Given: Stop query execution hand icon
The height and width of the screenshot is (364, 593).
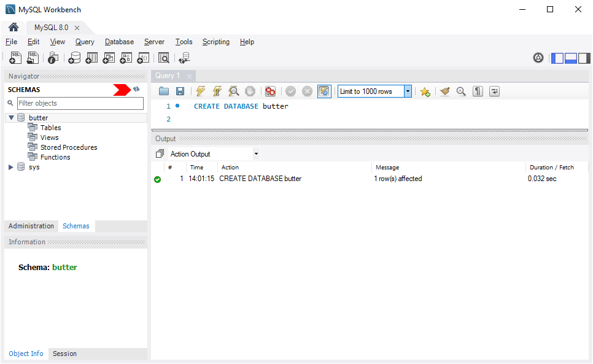Looking at the screenshot, I should click(x=250, y=91).
